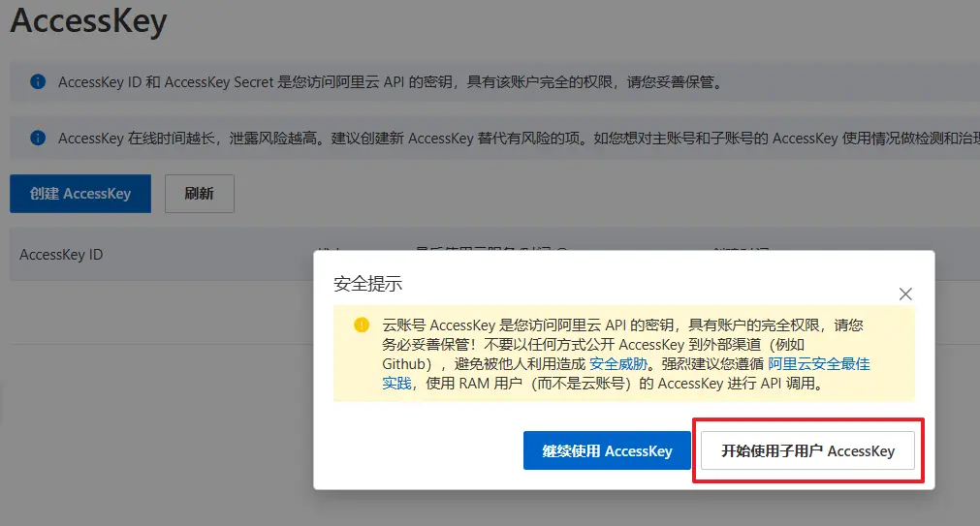Open the 安全威胁 link

click(618, 364)
